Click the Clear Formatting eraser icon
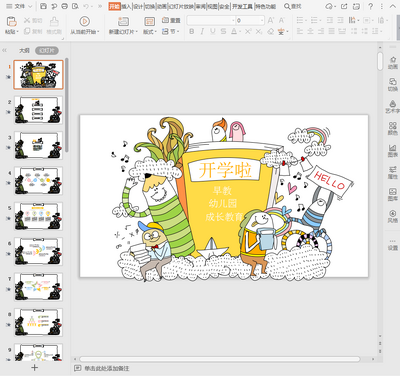The image size is (400, 376). [271, 31]
